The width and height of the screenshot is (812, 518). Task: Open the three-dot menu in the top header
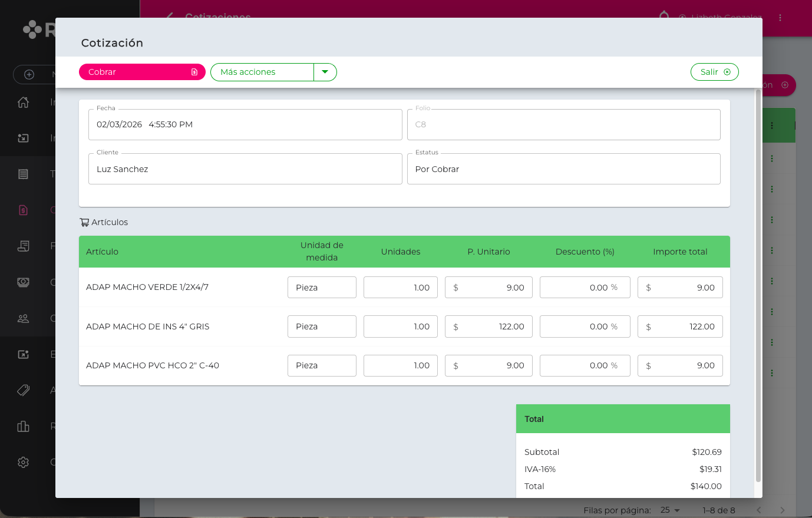coord(780,18)
